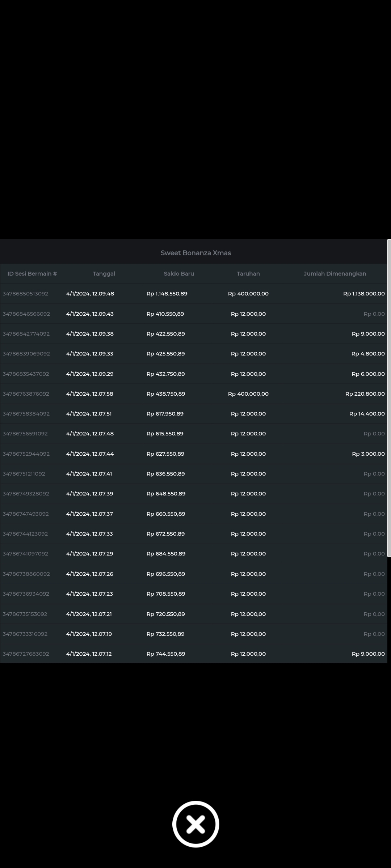Open session ID 34786850513092
Screen dimensions: 391x868
coord(25,294)
